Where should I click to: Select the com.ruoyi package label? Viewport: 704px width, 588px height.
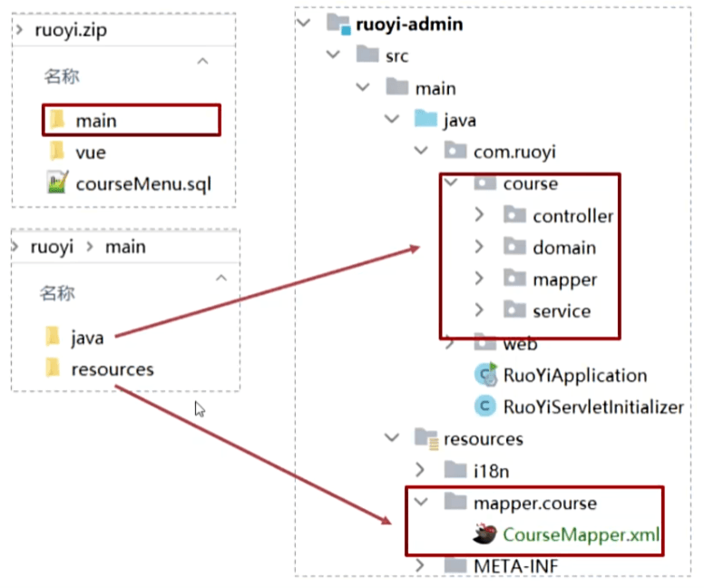point(514,152)
